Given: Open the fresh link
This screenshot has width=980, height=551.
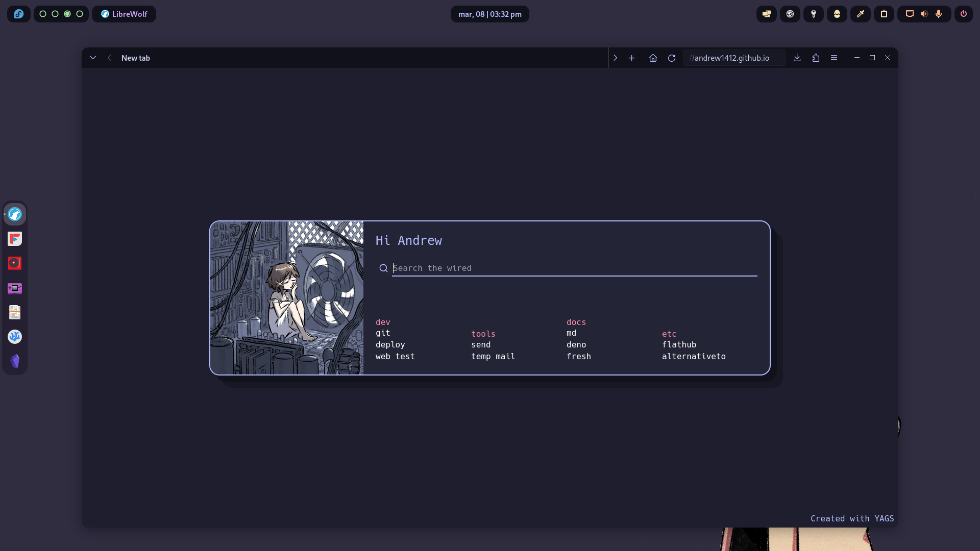Looking at the screenshot, I should tap(579, 357).
